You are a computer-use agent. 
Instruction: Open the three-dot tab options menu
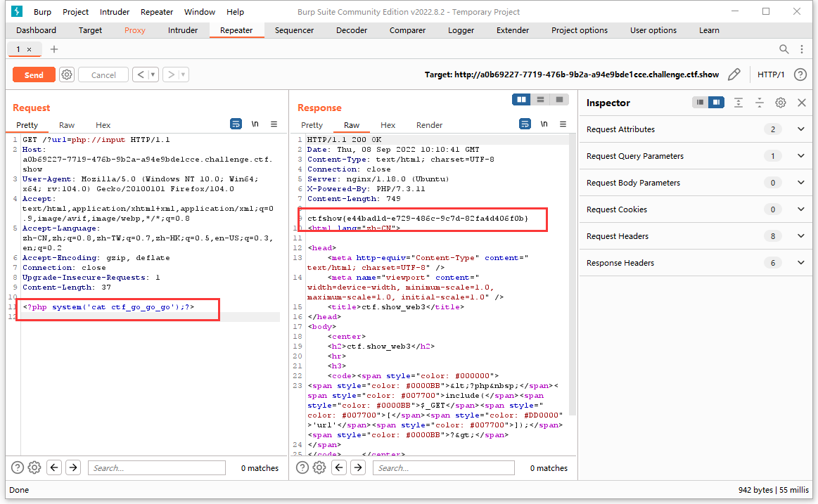[x=802, y=49]
